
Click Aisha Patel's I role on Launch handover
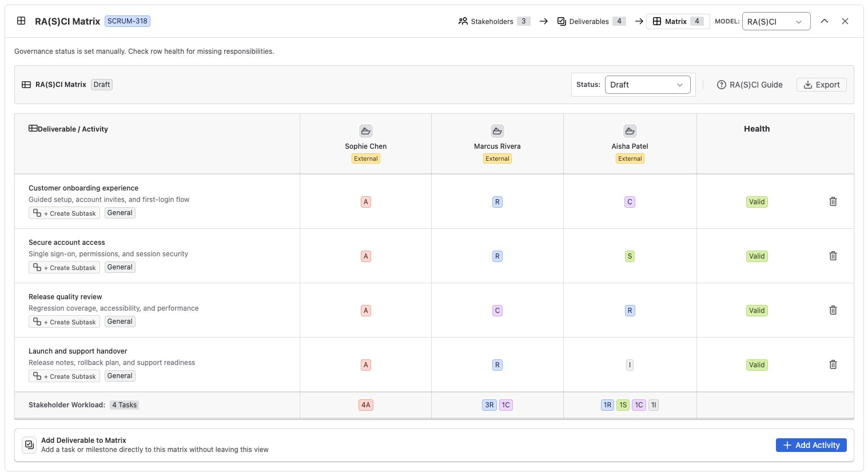(x=630, y=365)
